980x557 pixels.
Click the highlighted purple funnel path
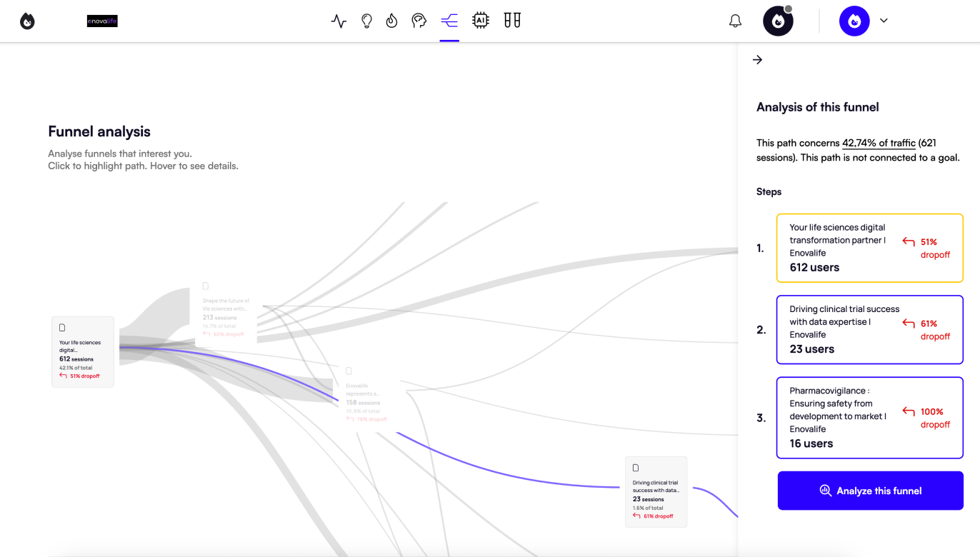coord(500,472)
